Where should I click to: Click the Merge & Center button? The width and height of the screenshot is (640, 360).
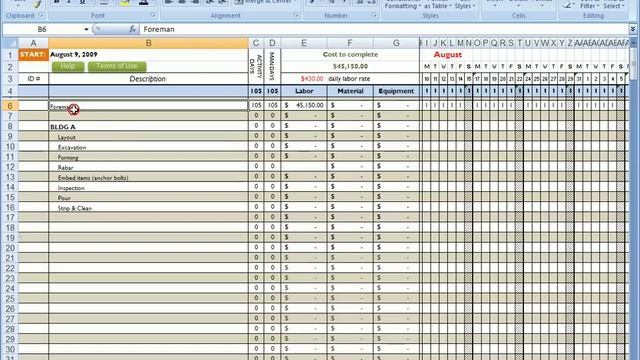pos(265,2)
